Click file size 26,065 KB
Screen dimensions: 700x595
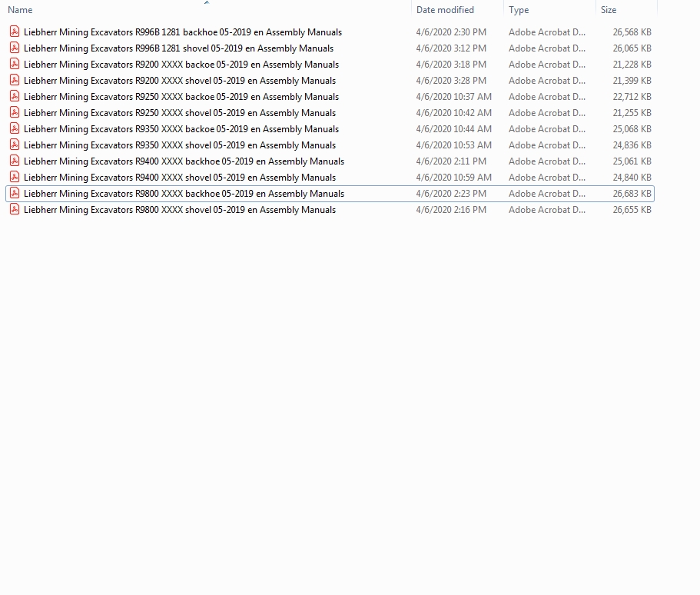tap(632, 48)
